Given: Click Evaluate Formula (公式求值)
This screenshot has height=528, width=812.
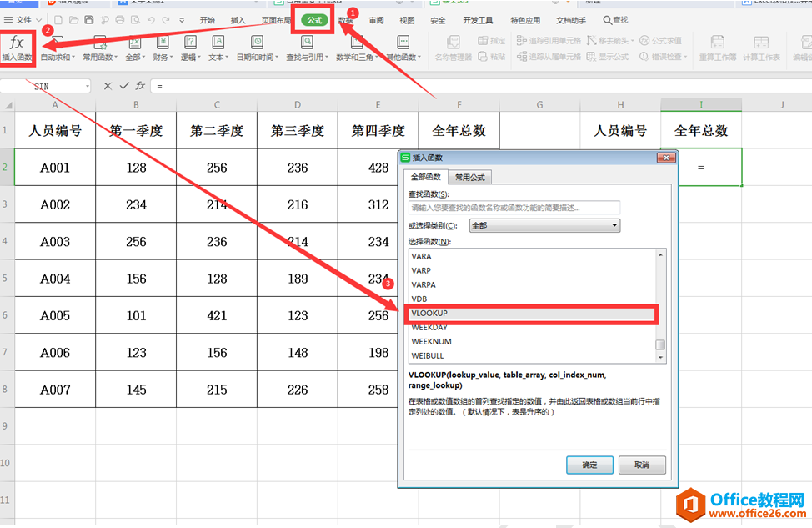Looking at the screenshot, I should [x=660, y=40].
